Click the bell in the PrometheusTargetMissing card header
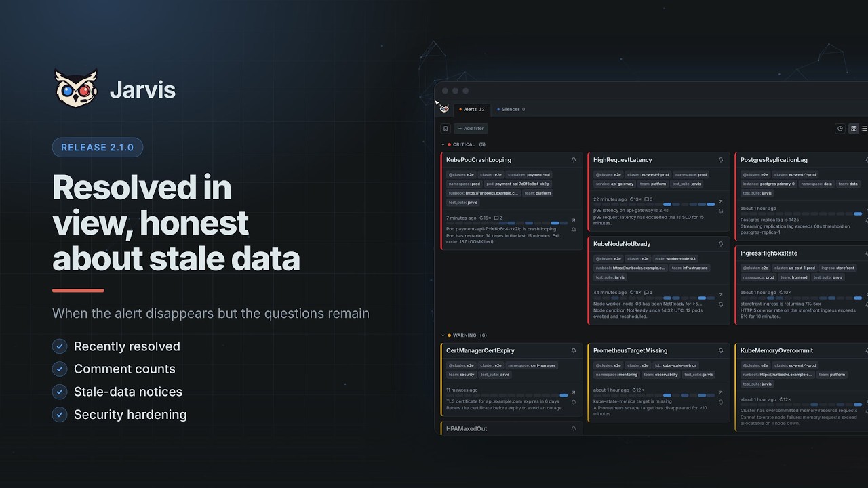This screenshot has height=488, width=868. coord(721,351)
